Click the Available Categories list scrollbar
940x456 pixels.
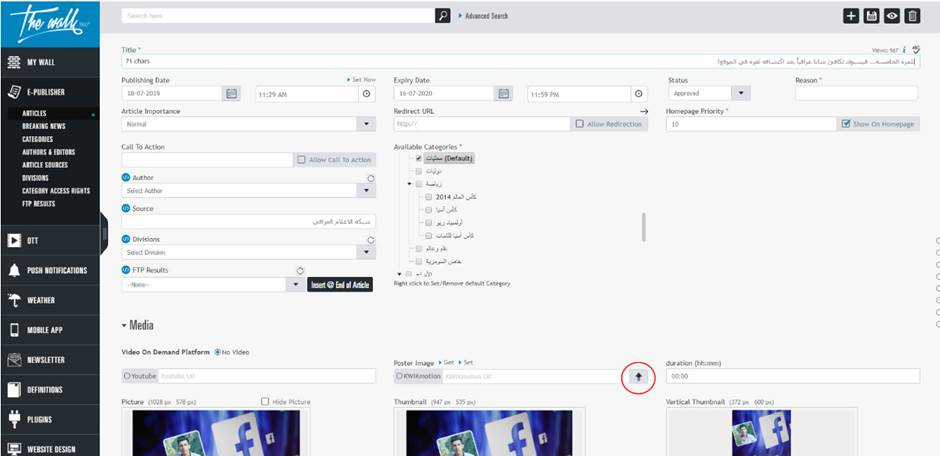(x=644, y=227)
